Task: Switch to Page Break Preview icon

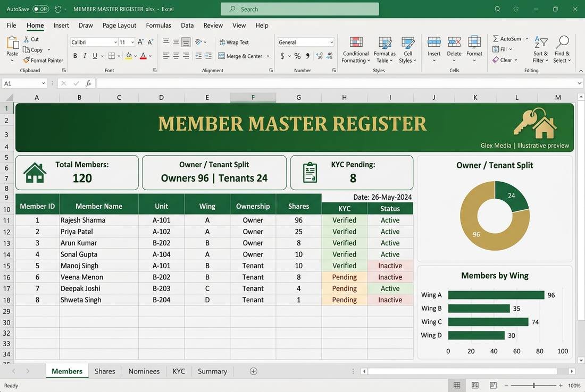Action: [493, 385]
